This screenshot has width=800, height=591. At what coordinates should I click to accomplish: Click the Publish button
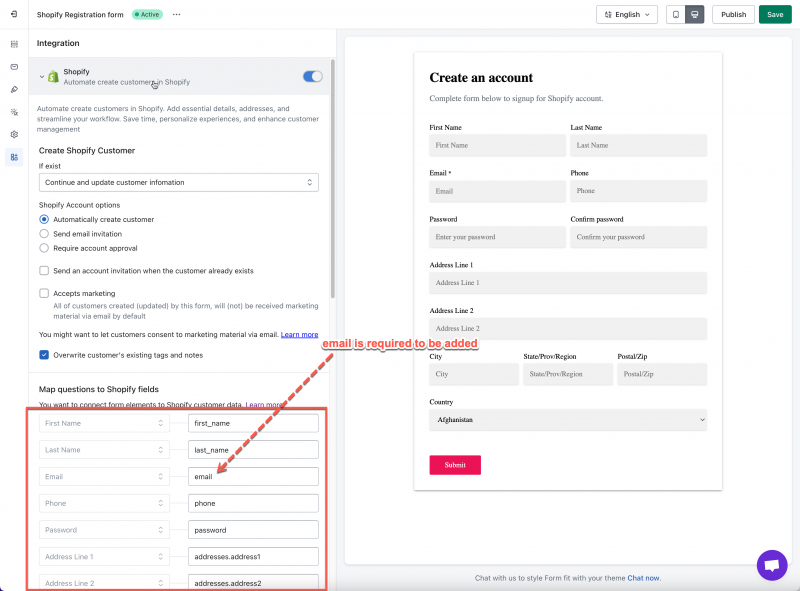tap(733, 15)
